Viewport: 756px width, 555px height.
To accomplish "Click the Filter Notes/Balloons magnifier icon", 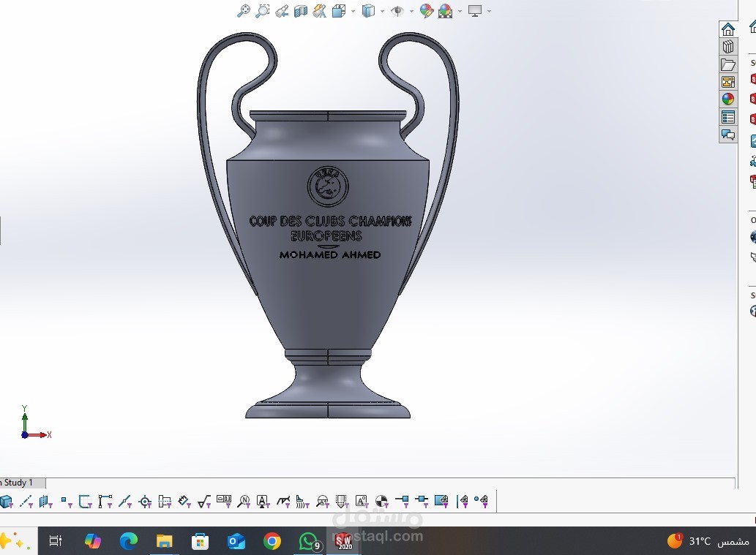I will pos(244,502).
